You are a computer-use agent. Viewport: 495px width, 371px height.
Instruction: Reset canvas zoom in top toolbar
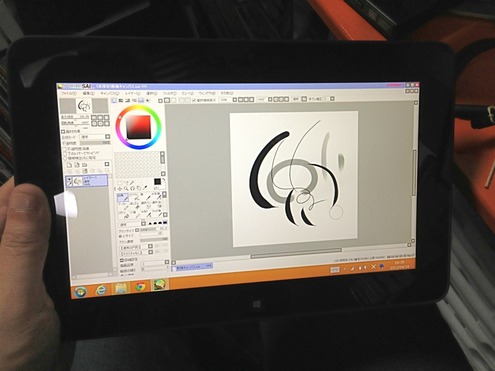(x=252, y=99)
